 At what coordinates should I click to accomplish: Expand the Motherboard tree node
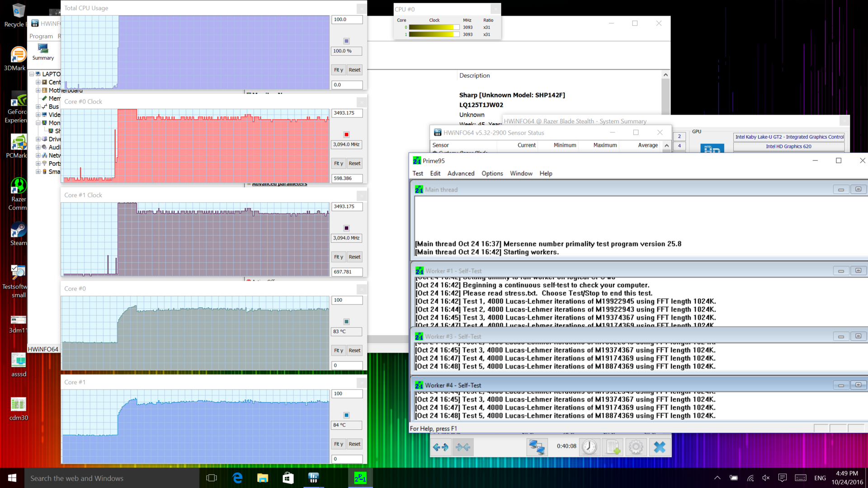coord(38,90)
